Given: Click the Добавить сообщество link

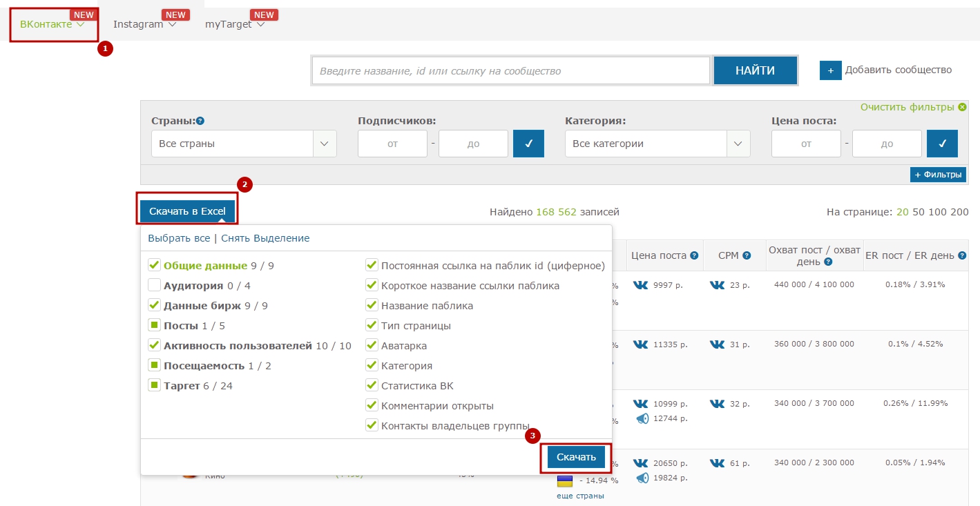Looking at the screenshot, I should (x=899, y=70).
